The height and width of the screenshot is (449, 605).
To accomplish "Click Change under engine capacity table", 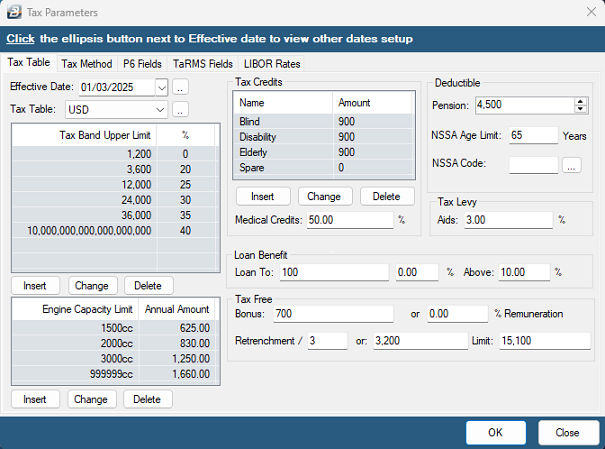I will 91,399.
